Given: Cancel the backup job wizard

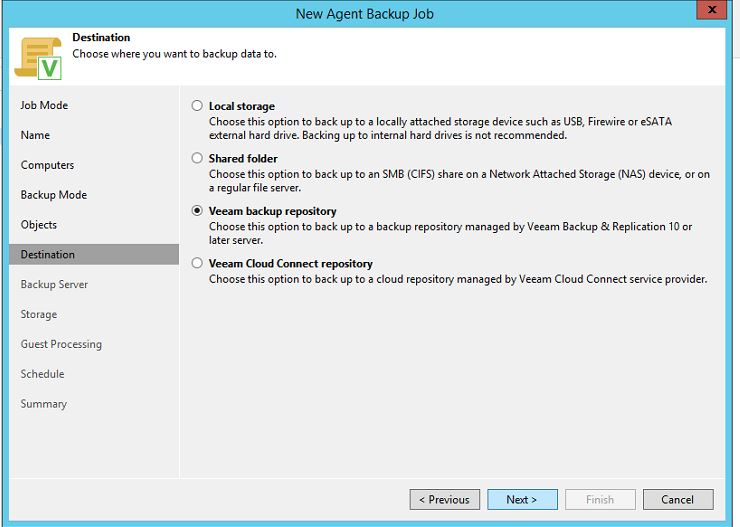Looking at the screenshot, I should pos(677,499).
